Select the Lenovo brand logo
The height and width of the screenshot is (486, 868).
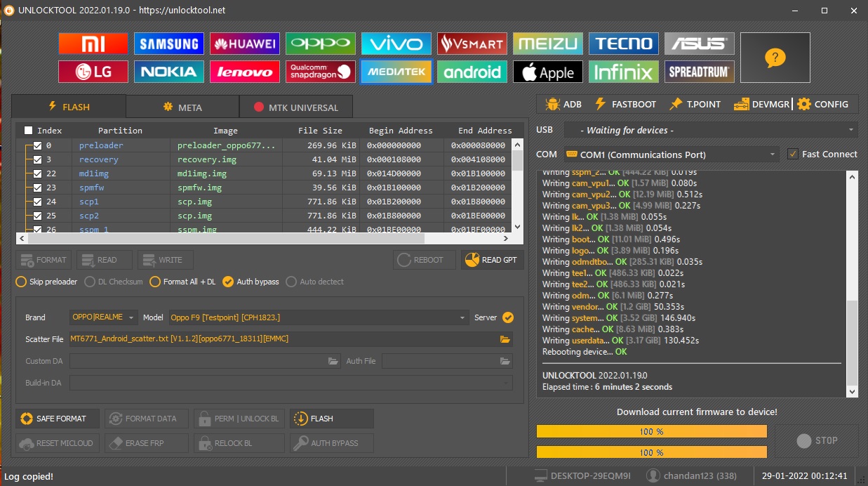point(245,72)
